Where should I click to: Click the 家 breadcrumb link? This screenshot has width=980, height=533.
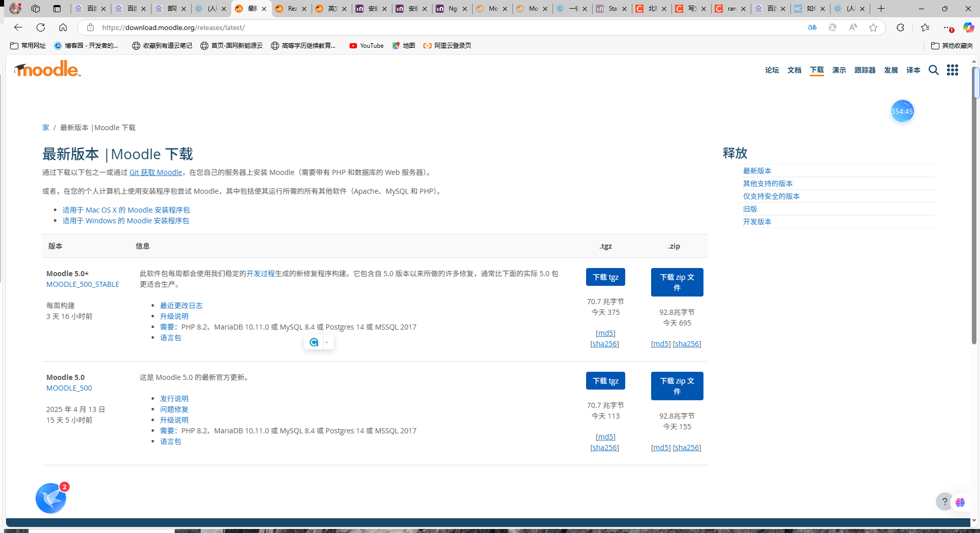click(46, 128)
